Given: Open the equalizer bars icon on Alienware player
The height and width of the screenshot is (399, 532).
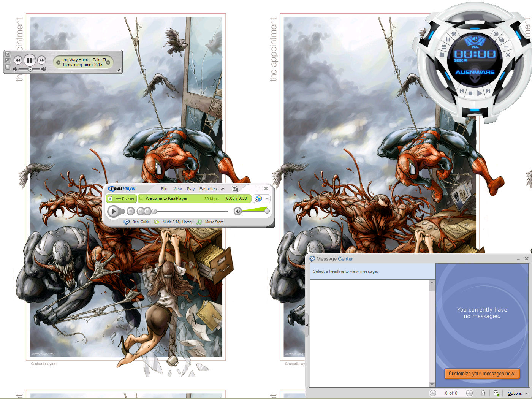Looking at the screenshot, I should (448, 40).
